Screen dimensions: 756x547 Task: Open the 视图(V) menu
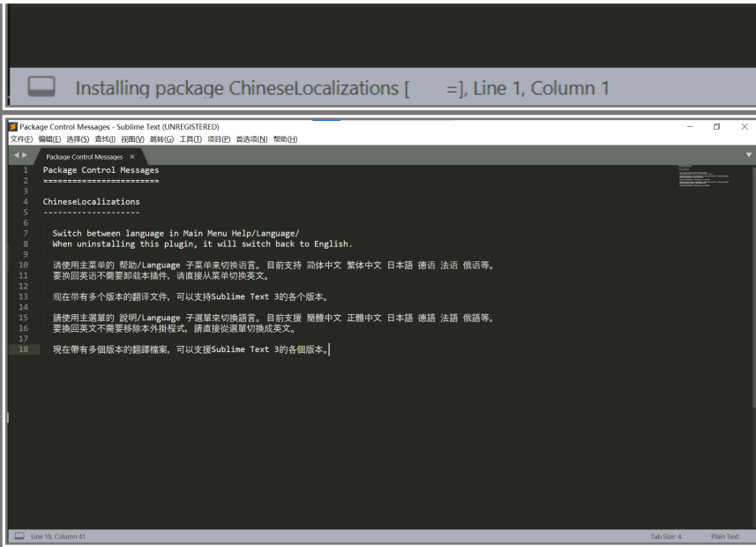click(132, 139)
